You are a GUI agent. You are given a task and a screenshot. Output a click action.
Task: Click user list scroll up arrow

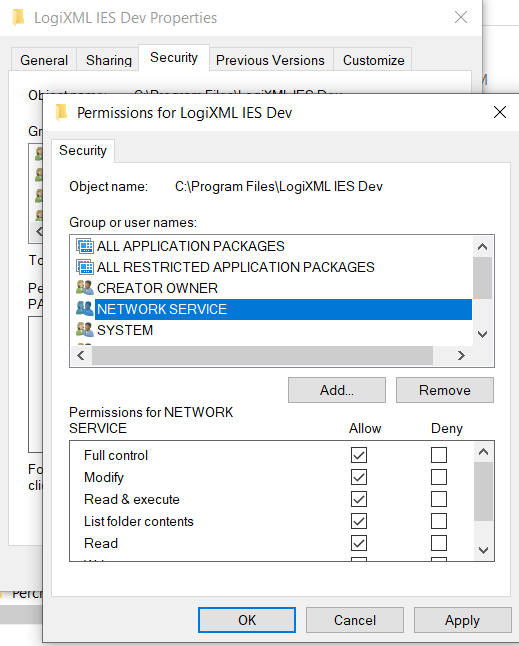coord(482,247)
